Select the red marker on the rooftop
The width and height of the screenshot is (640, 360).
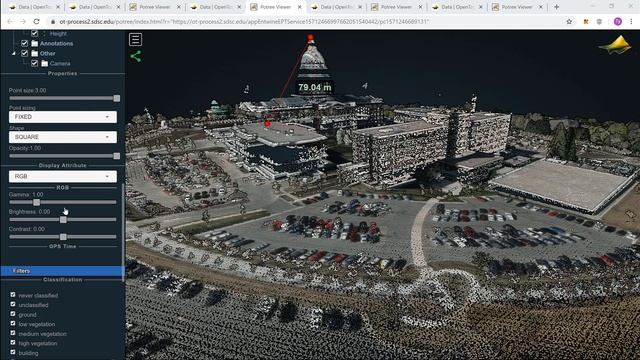click(267, 124)
